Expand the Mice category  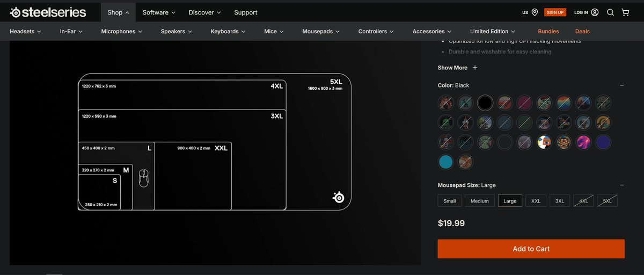click(274, 31)
